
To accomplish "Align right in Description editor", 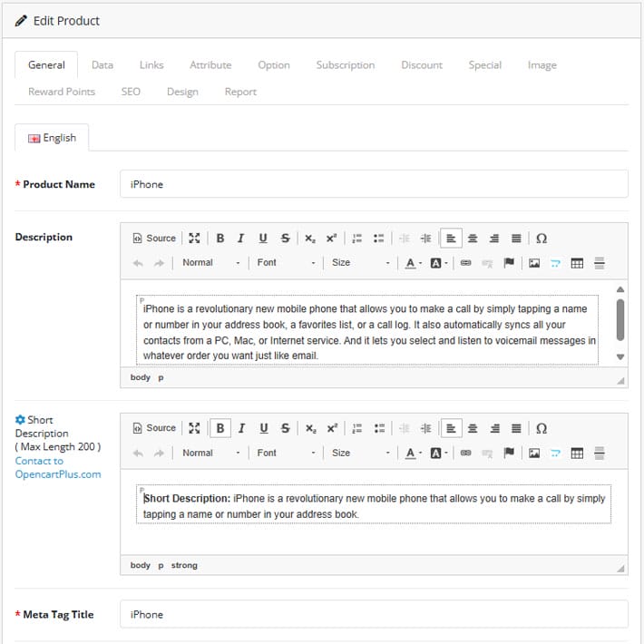I will 494,239.
